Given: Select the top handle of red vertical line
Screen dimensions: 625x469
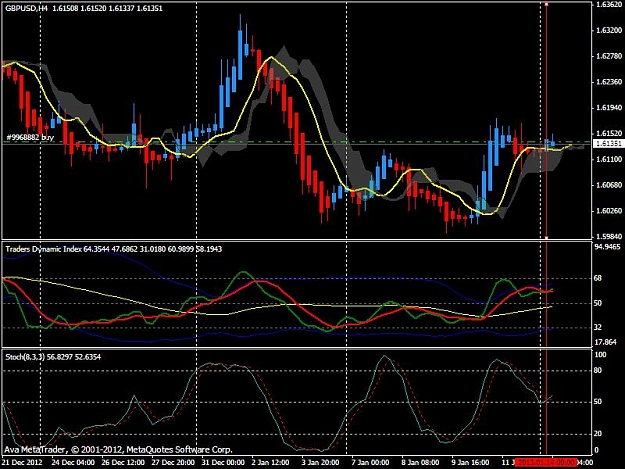Looking at the screenshot, I should pos(546,4).
